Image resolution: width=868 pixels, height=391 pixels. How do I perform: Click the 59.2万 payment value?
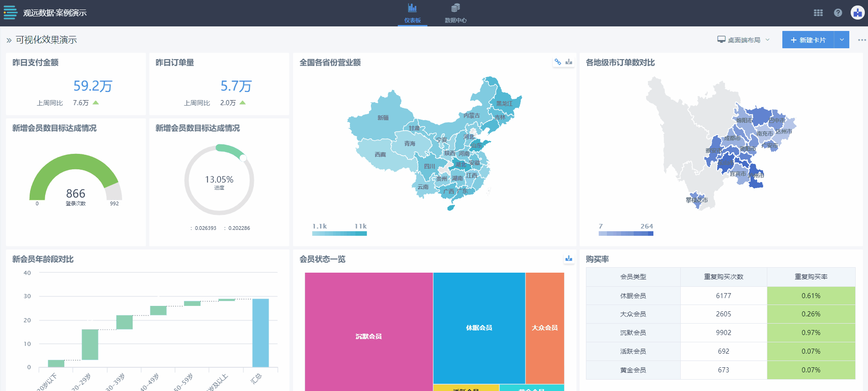click(x=93, y=86)
